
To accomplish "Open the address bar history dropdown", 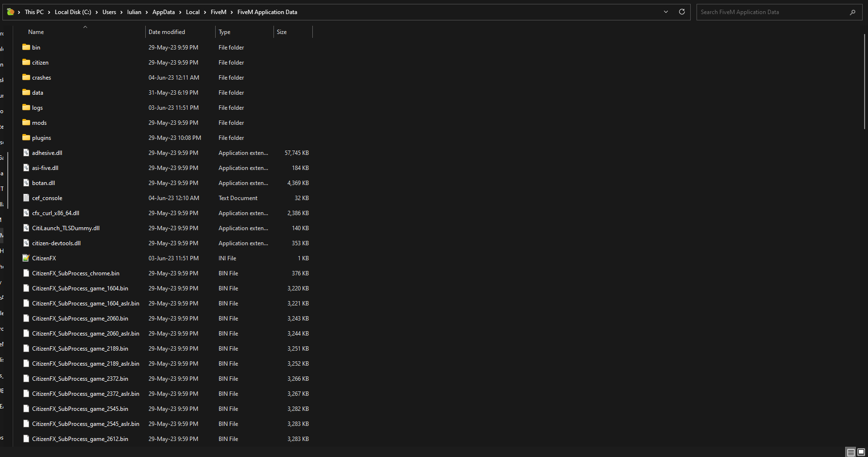I will pyautogui.click(x=666, y=12).
